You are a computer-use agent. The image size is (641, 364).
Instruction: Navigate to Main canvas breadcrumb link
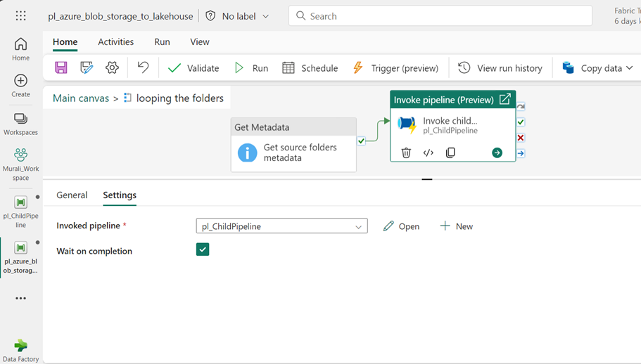(81, 98)
